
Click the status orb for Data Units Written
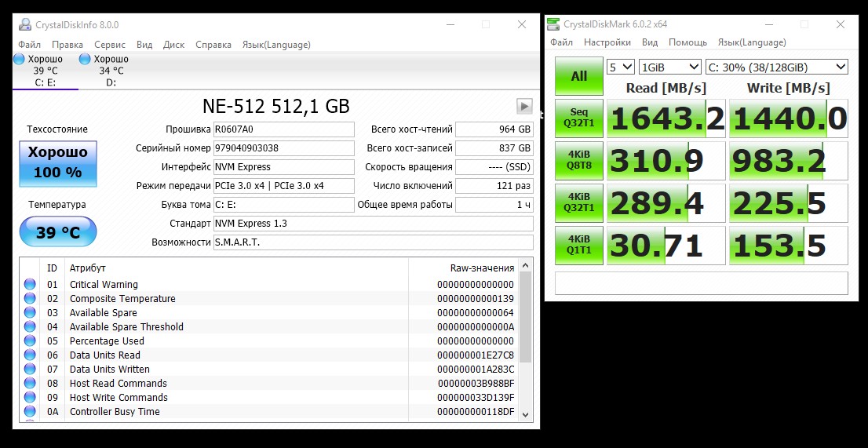[x=30, y=369]
